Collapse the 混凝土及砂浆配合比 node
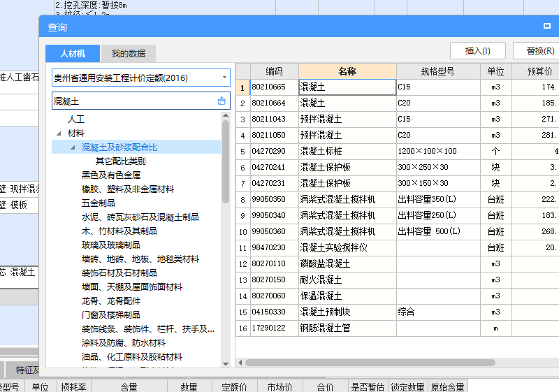Image resolution: width=559 pixels, height=392 pixels. (x=73, y=147)
